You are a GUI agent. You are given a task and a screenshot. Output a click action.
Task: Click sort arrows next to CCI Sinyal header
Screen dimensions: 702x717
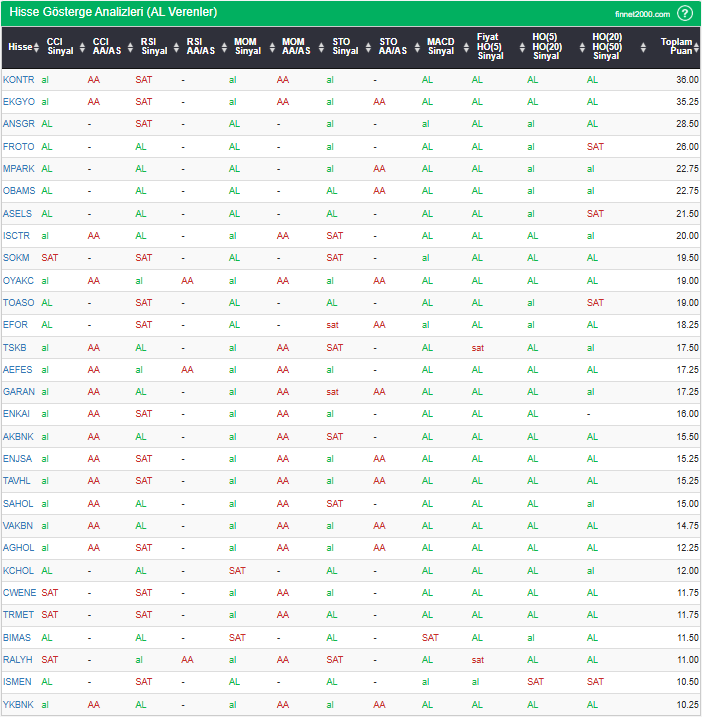(82, 47)
